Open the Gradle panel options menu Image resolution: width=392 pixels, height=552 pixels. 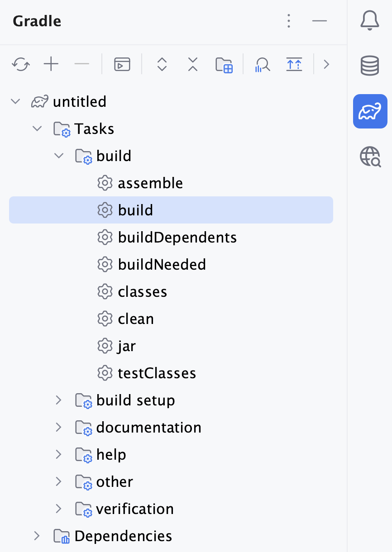point(288,21)
